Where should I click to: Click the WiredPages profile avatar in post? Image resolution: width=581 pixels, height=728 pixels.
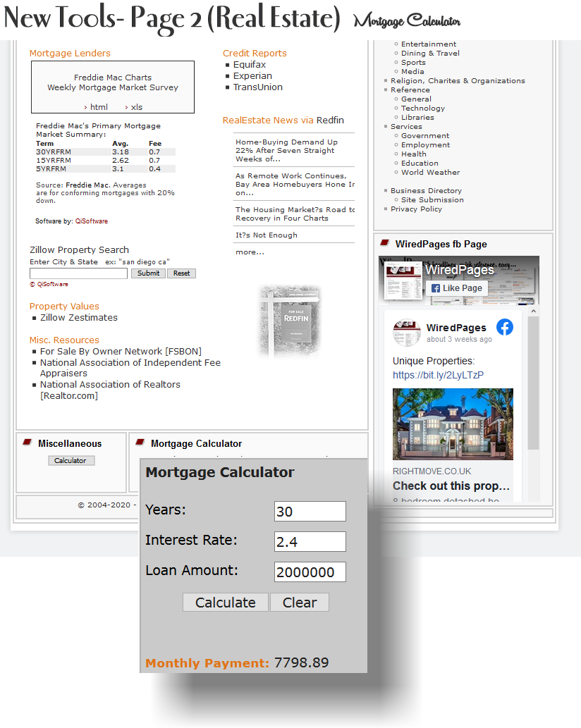click(406, 332)
